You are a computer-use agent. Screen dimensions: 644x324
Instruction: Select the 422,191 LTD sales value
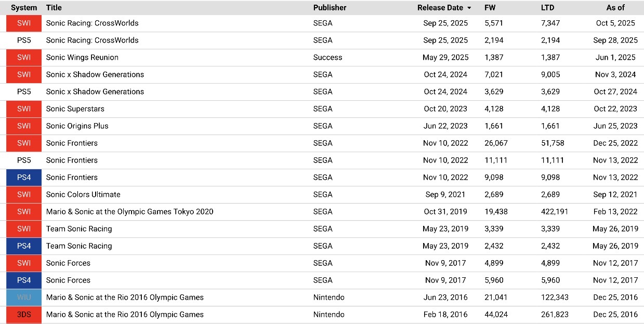[555, 212]
